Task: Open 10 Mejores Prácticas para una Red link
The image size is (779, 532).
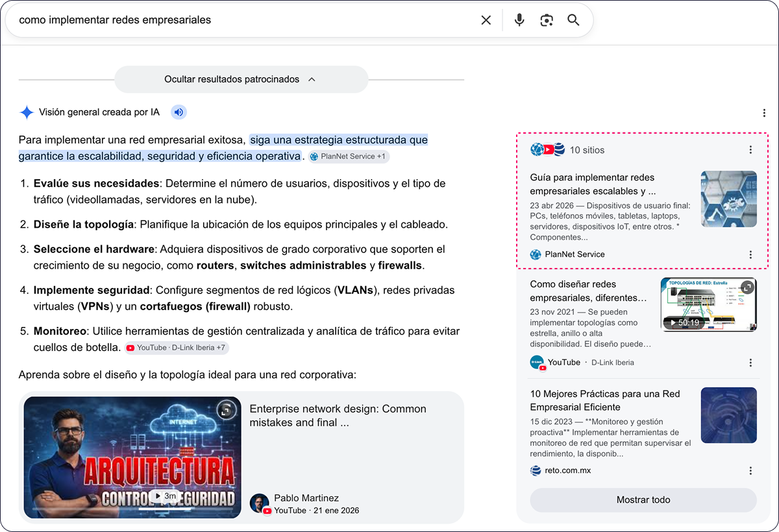Action: click(605, 400)
